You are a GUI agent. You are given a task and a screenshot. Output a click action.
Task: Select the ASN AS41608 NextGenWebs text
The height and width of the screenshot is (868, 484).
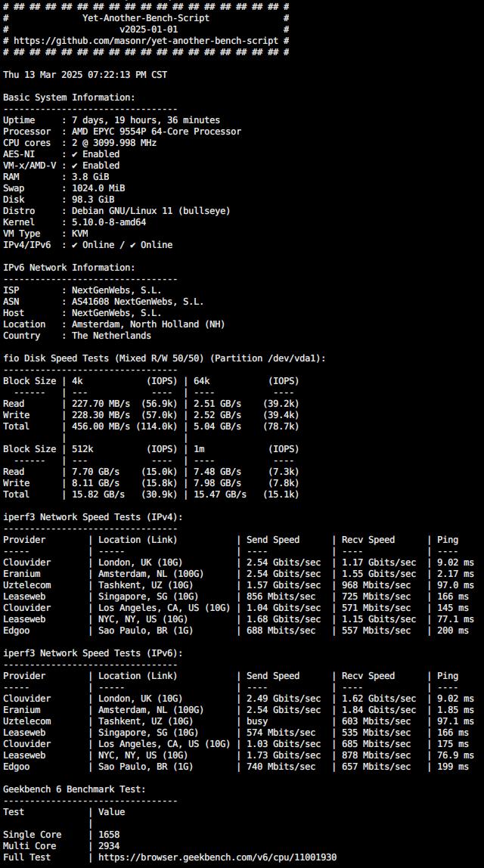138,302
